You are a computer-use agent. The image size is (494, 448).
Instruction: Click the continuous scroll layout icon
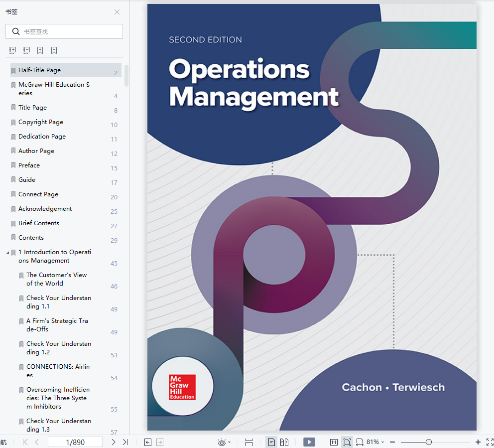(249, 442)
